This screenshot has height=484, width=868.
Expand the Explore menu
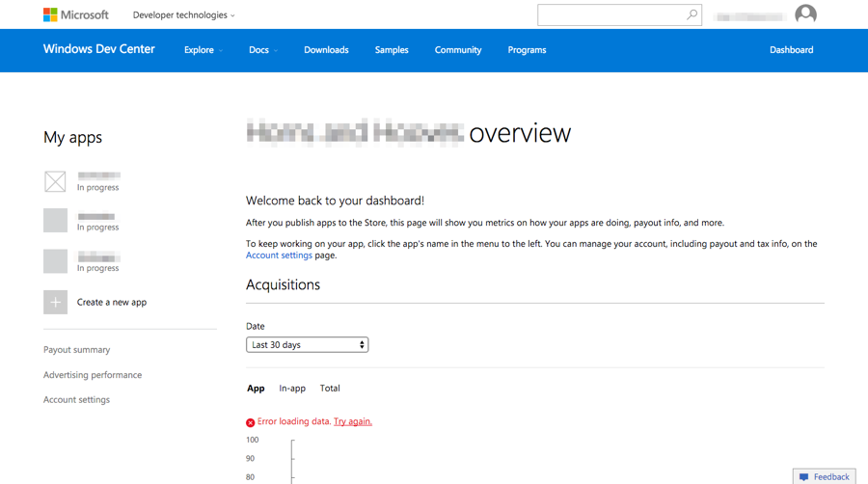(203, 50)
